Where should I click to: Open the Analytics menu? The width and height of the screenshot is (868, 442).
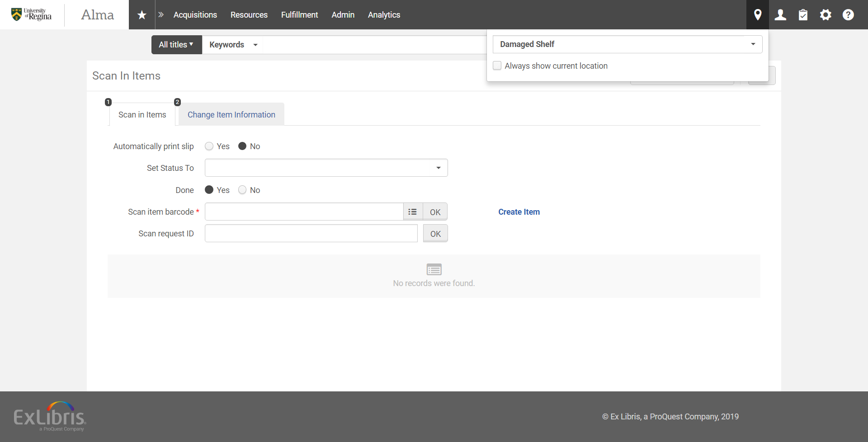pos(384,15)
